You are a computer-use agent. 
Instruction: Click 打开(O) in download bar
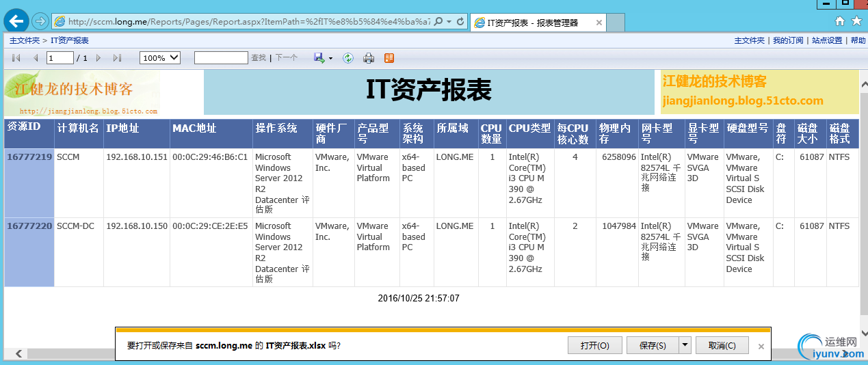tap(595, 345)
